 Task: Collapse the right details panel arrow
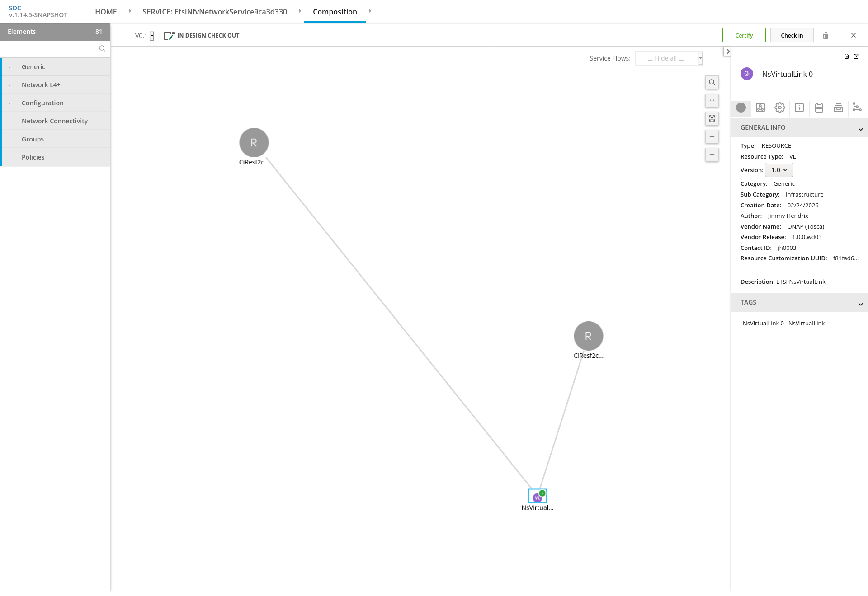[x=727, y=52]
